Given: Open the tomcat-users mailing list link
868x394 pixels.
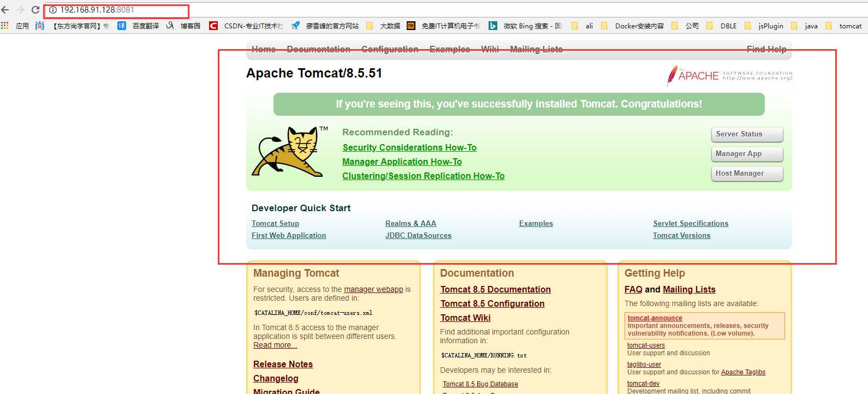Looking at the screenshot, I should coord(646,345).
